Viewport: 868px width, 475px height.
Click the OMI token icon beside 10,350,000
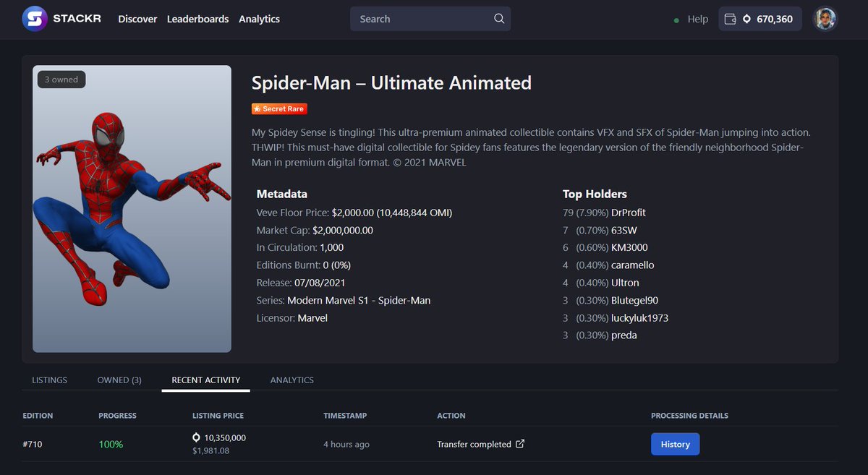[x=196, y=438]
